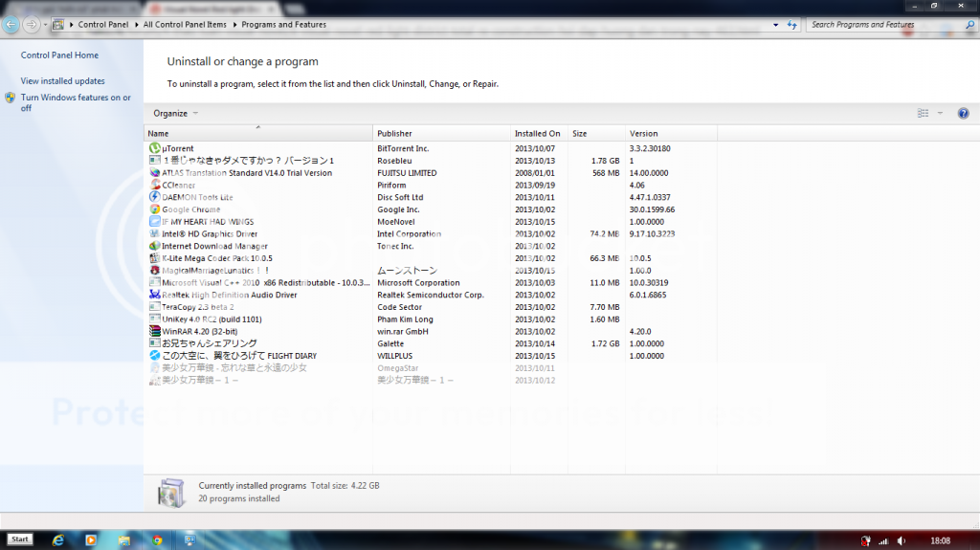Expand the view options dropdown arrow
The image size is (980, 550).
[x=940, y=113]
